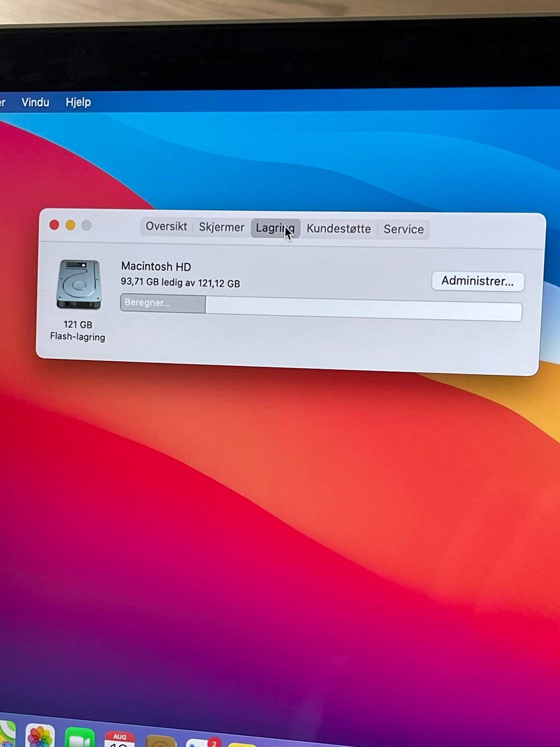This screenshot has width=560, height=747.
Task: Click the Flash-lagring label
Action: point(78,337)
